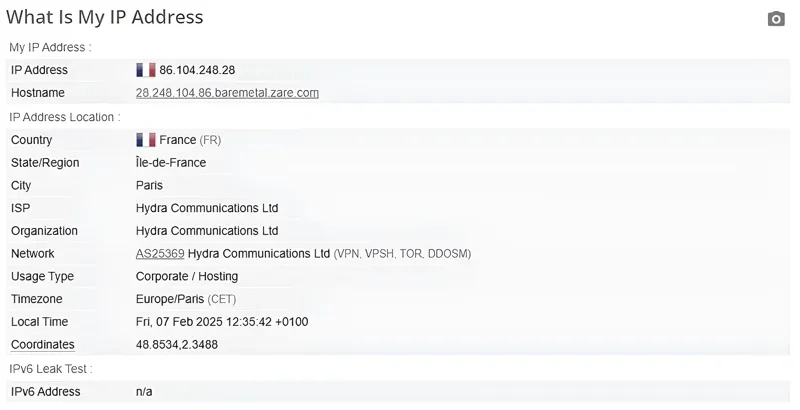Click the Paris city value

[149, 185]
